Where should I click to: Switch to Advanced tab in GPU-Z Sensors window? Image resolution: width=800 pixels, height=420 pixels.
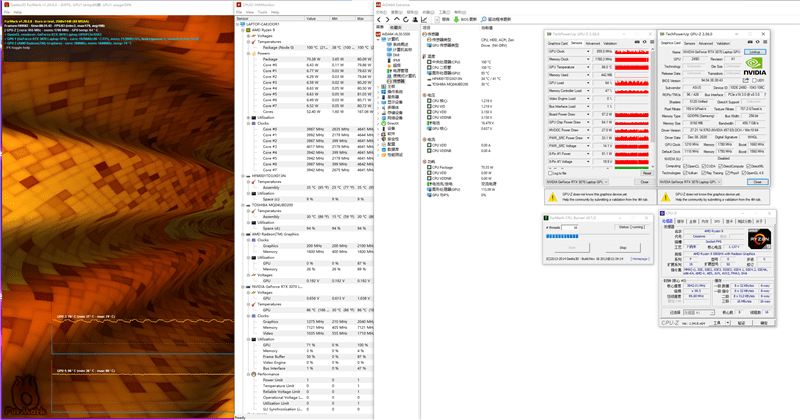(x=592, y=43)
